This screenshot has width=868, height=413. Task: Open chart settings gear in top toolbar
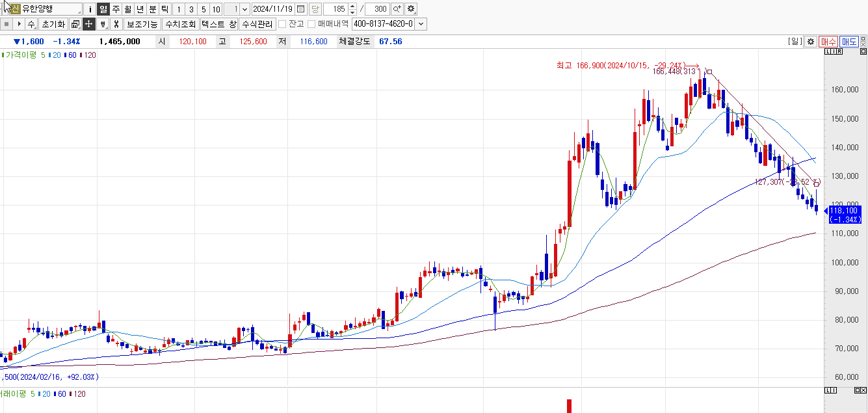tap(411, 9)
